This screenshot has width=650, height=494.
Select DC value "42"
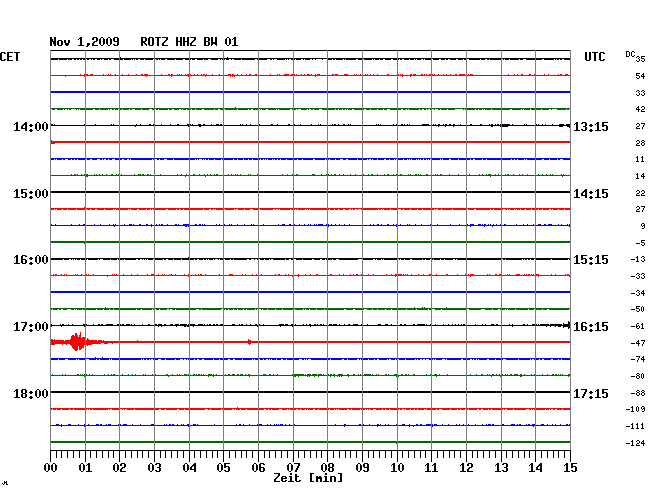[x=640, y=109]
